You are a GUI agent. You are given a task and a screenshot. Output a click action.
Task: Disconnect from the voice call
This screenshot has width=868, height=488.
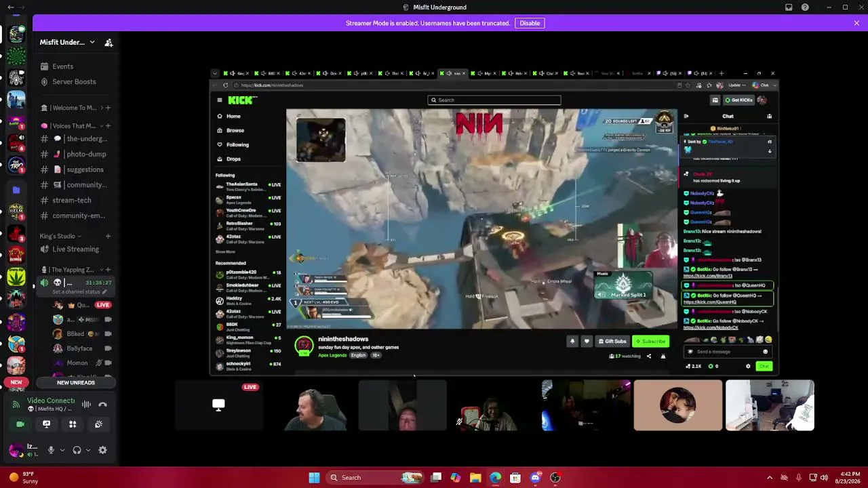(x=103, y=405)
